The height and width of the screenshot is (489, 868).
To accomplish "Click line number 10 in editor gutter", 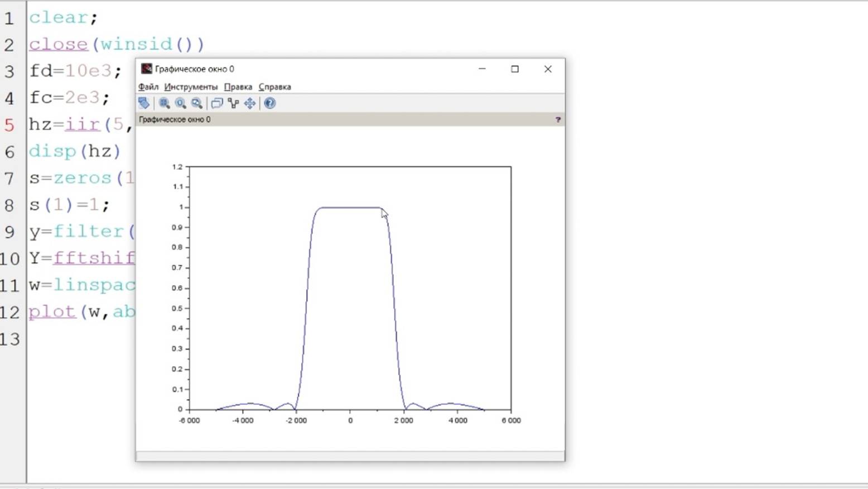I will [10, 258].
